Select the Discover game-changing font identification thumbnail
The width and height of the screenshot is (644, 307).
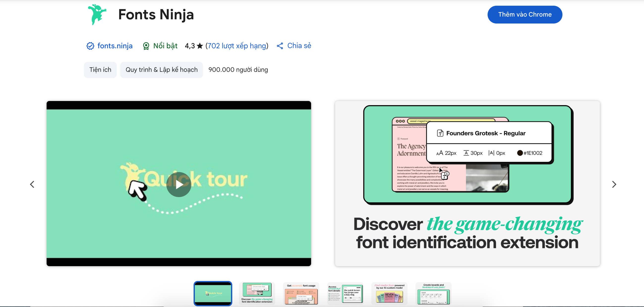(257, 293)
